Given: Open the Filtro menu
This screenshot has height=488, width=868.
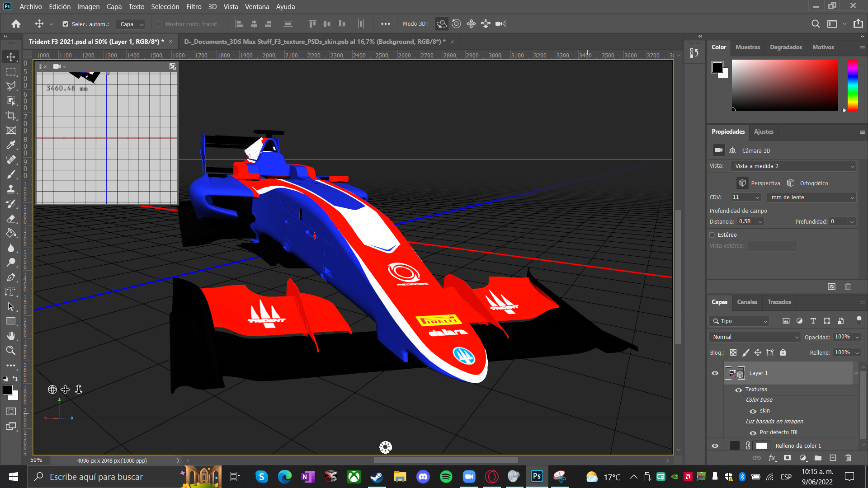Looking at the screenshot, I should [193, 7].
